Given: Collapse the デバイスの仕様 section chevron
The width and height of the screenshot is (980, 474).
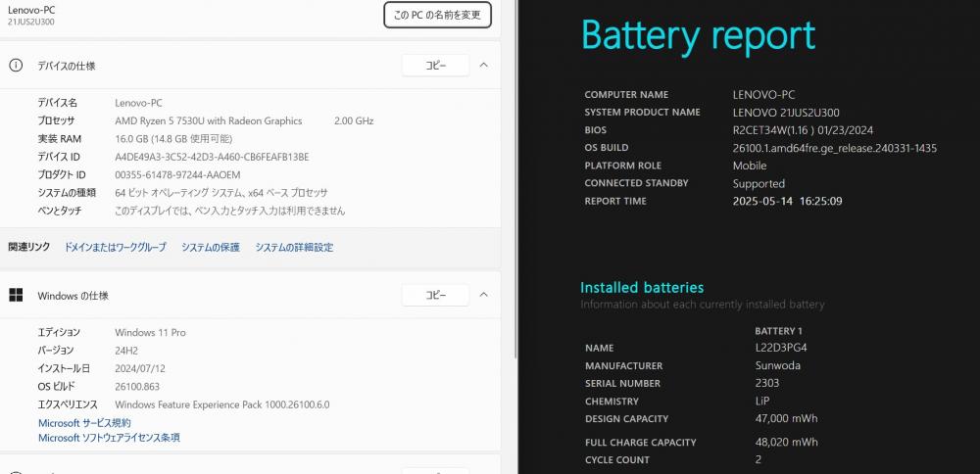Looking at the screenshot, I should pyautogui.click(x=484, y=65).
